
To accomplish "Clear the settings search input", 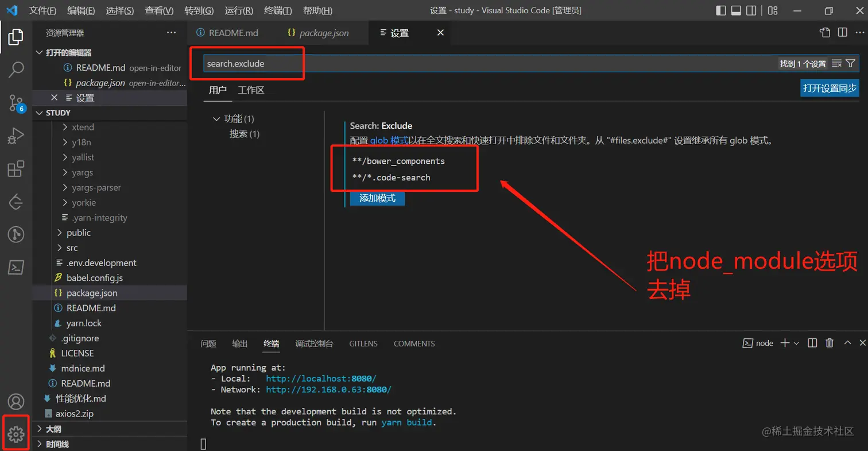I will pos(836,64).
